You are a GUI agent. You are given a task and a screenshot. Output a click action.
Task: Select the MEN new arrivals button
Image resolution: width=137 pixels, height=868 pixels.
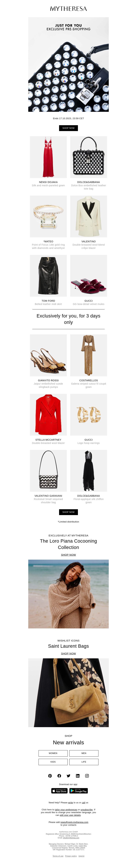click(84, 753)
